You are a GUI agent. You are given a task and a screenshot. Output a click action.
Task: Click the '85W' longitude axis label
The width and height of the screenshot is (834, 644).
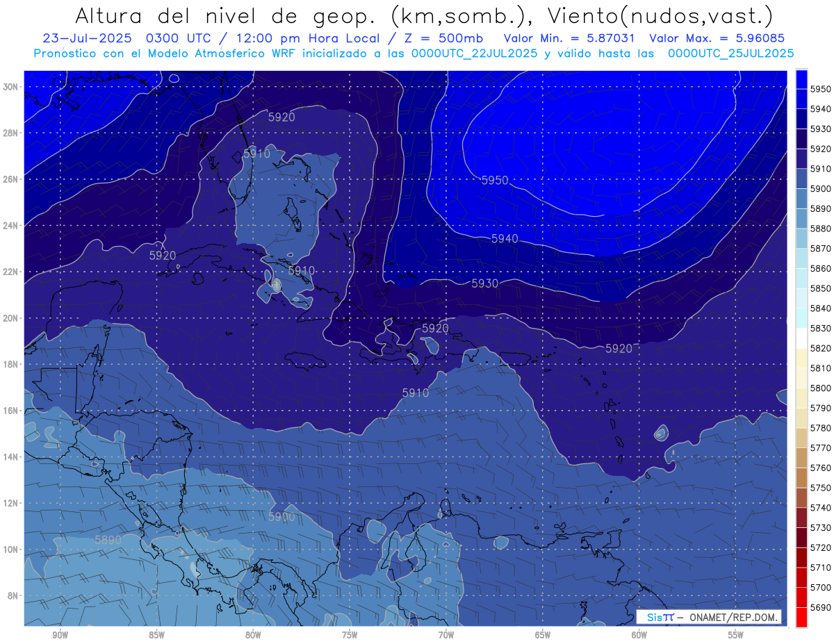156,635
